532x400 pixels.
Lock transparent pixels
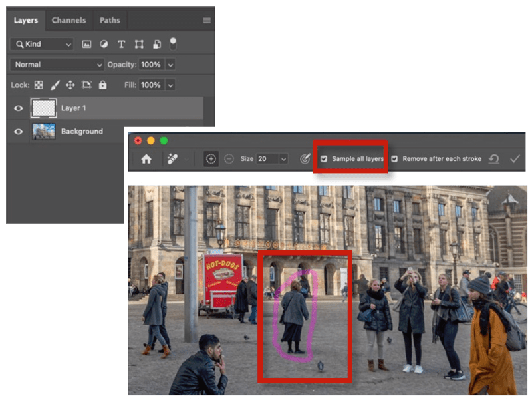point(39,85)
